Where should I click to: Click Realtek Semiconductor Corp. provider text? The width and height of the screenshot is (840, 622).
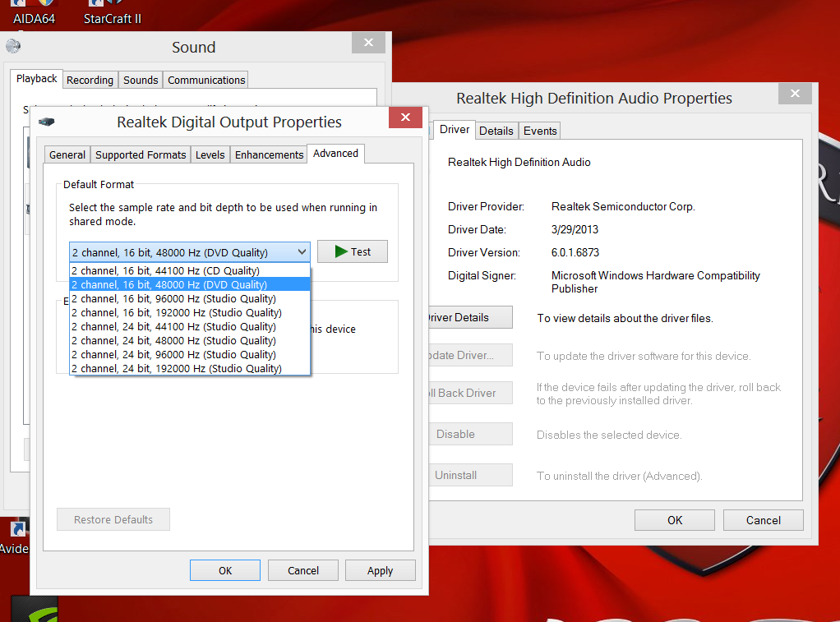point(623,206)
